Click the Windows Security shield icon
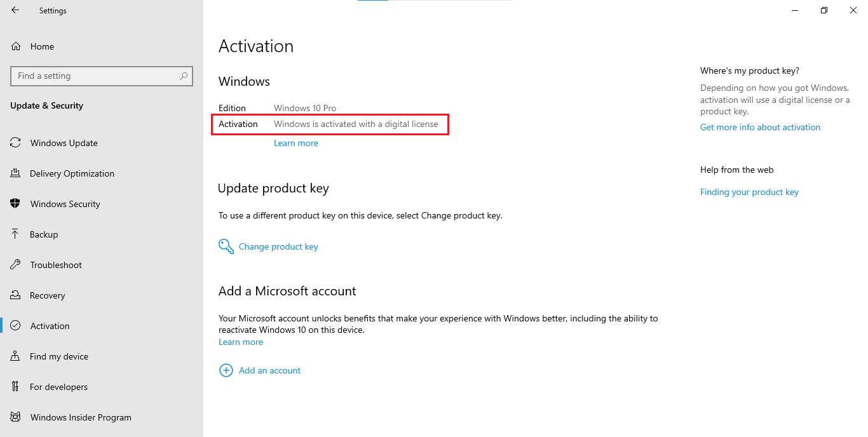Screen dimensions: 868x437 click(16, 204)
